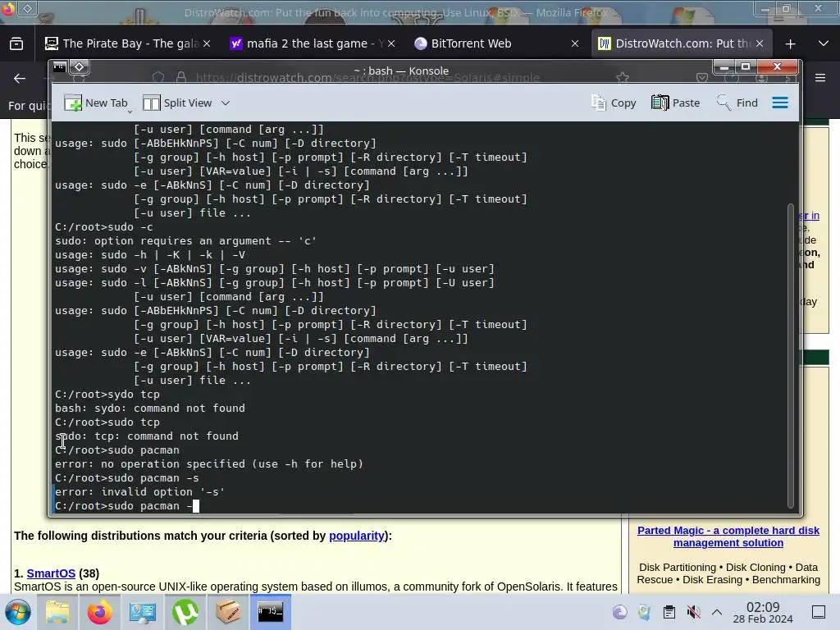Click 'error: no operation specified' line
The image size is (840, 630).
pos(209,464)
